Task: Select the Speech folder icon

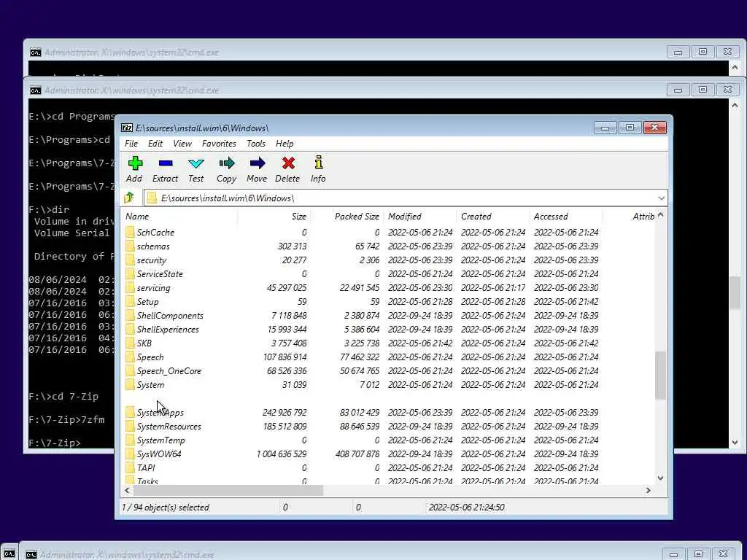Action: [x=130, y=356]
